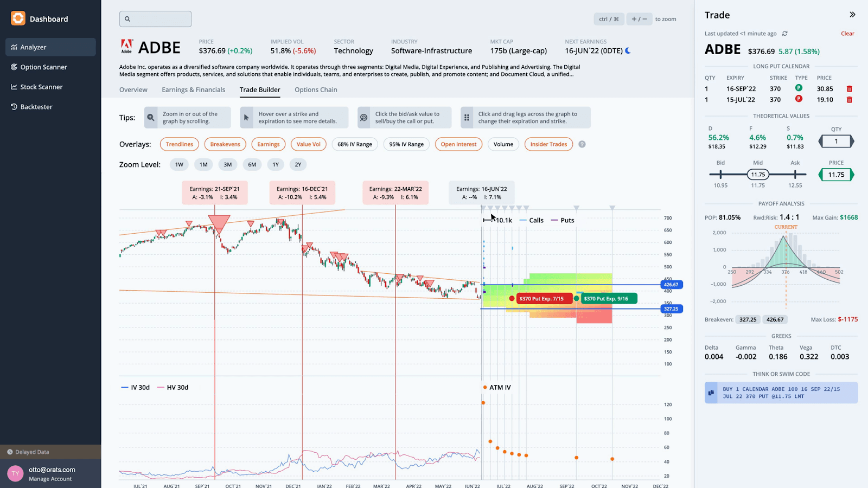Copy the Think or Swim code
The image size is (868, 488).
(x=711, y=393)
